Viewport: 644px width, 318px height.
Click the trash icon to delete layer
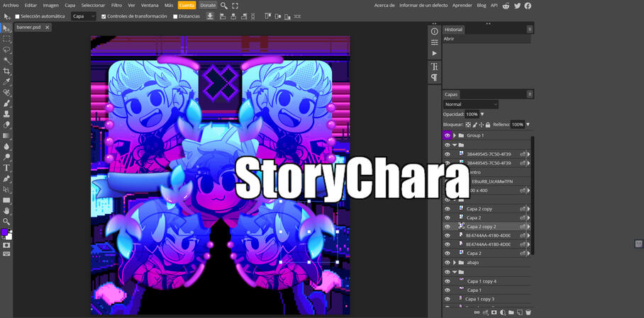coord(528,312)
